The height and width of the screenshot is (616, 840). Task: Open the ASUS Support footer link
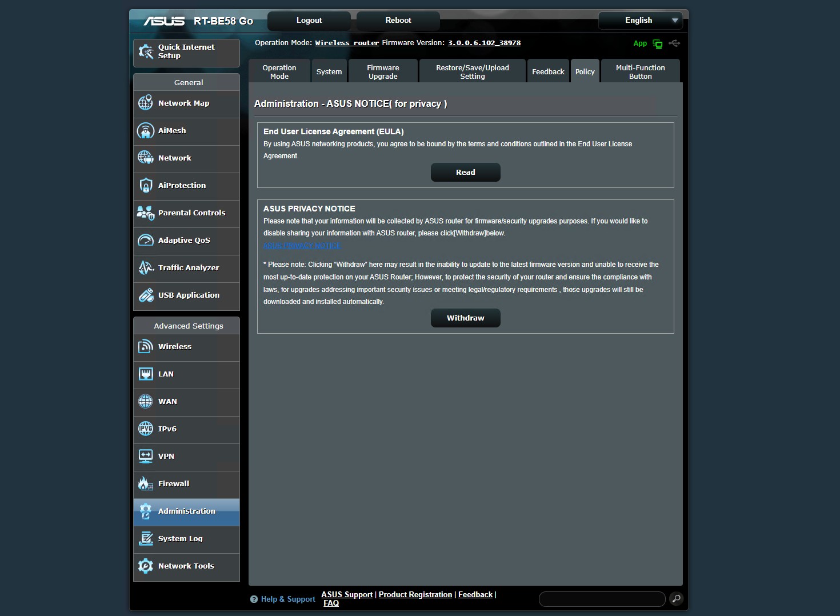point(347,595)
